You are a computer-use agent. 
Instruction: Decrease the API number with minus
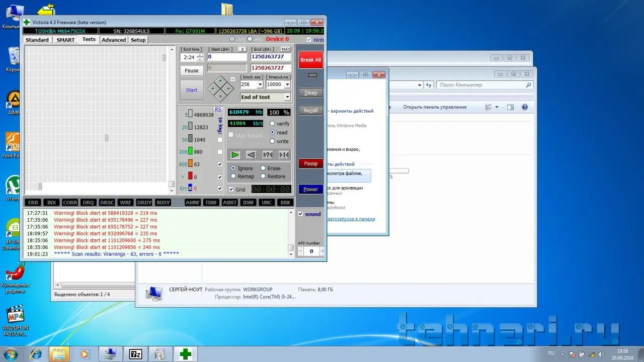click(301, 251)
